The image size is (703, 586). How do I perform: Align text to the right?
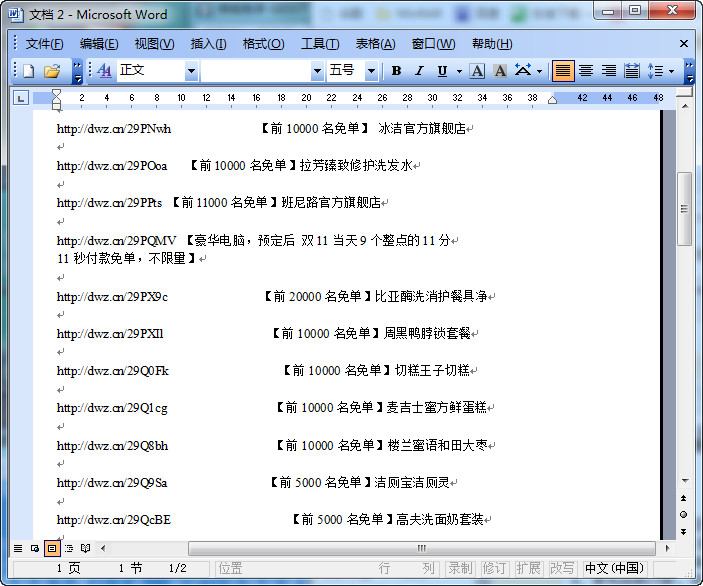[x=608, y=71]
